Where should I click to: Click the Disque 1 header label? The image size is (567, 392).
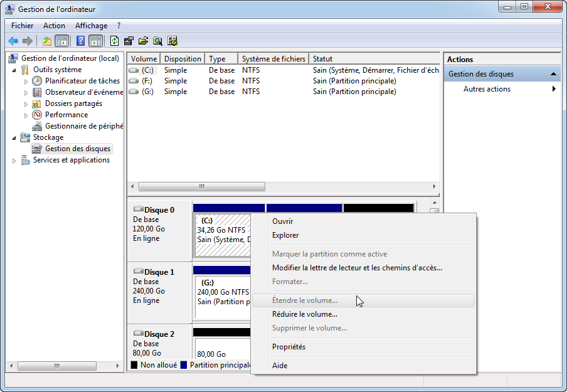click(159, 272)
